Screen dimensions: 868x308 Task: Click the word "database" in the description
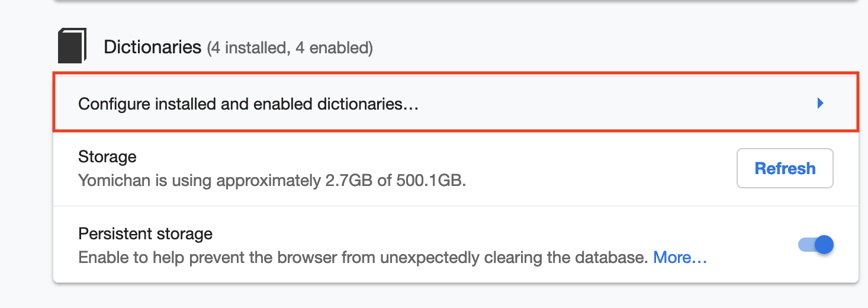coord(606,258)
